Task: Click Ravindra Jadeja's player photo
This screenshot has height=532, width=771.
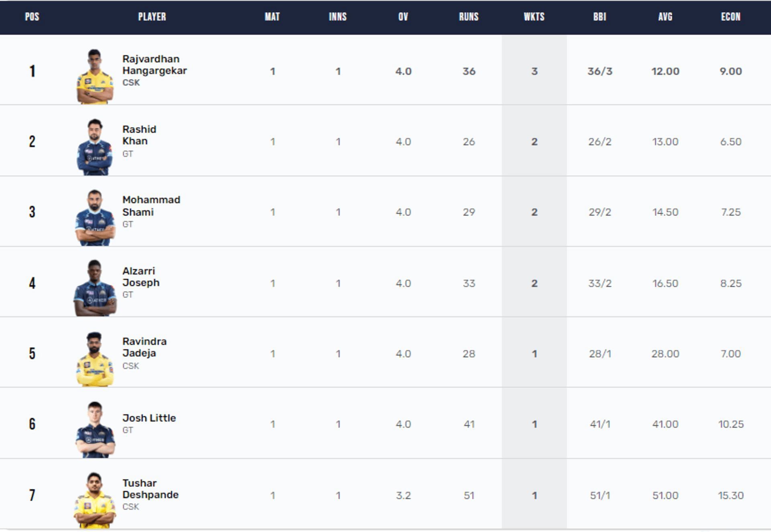Action: click(x=95, y=359)
